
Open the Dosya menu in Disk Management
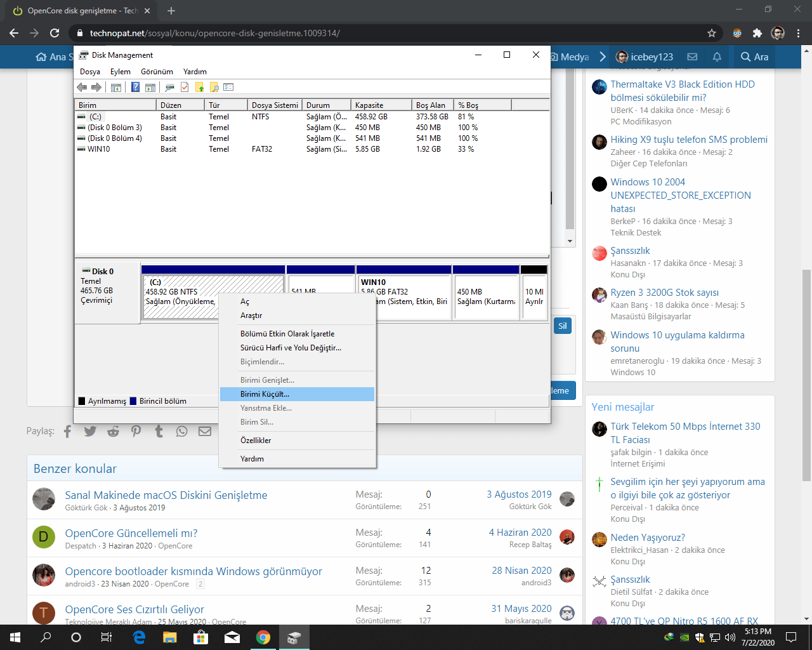(90, 72)
